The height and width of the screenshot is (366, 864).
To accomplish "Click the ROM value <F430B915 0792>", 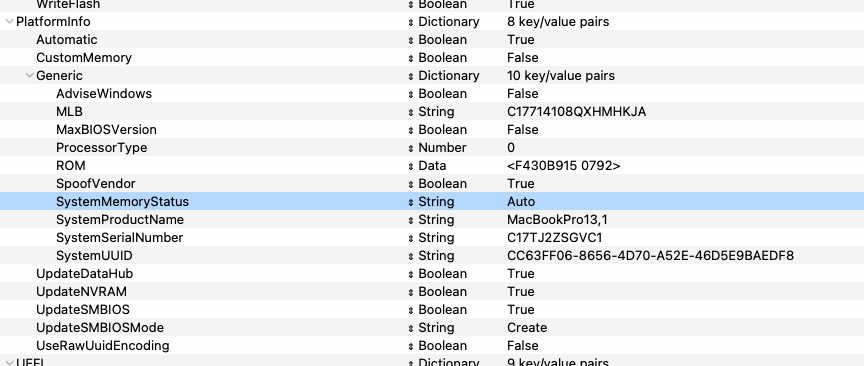I will [x=564, y=165].
